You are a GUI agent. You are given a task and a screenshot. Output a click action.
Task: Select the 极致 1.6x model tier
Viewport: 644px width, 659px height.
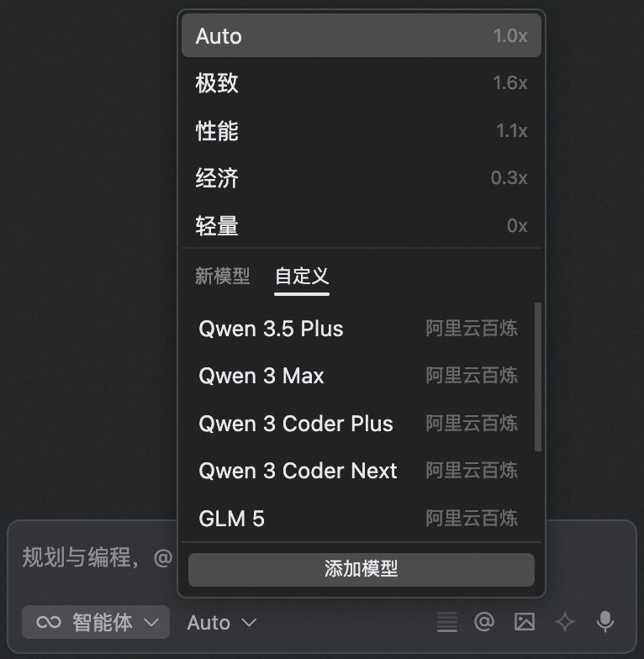(x=361, y=83)
